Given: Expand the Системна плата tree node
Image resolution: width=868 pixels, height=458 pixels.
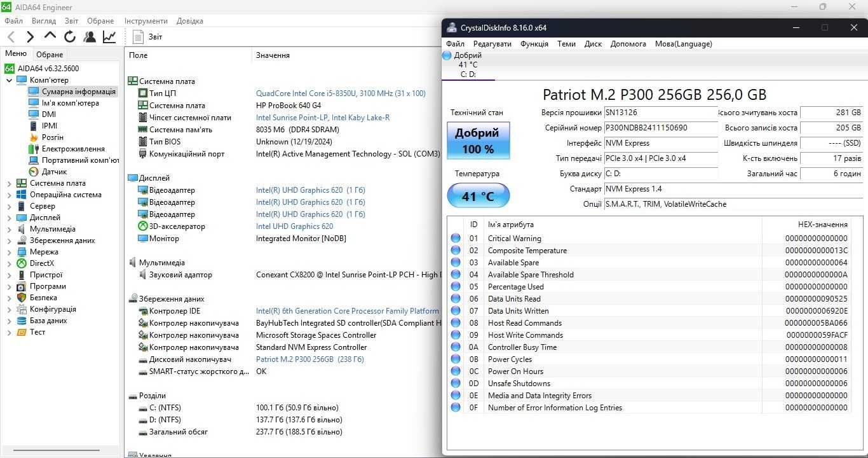Looking at the screenshot, I should [x=9, y=183].
